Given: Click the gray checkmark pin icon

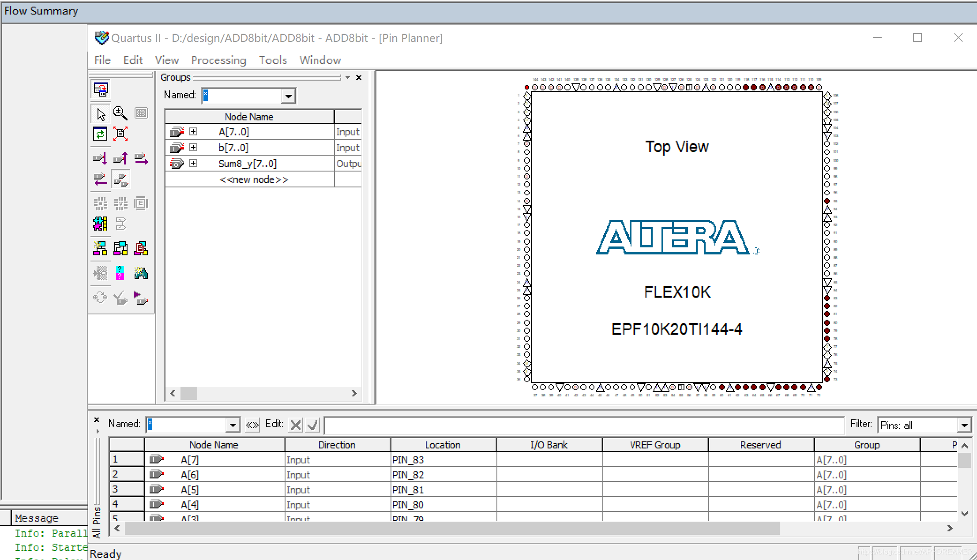Looking at the screenshot, I should click(x=120, y=298).
